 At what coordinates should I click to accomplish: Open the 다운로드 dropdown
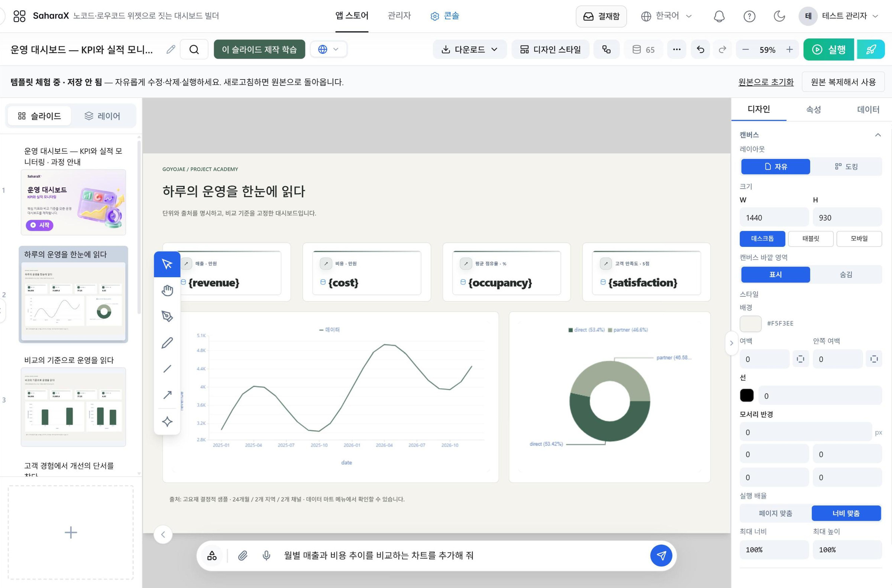pyautogui.click(x=469, y=49)
